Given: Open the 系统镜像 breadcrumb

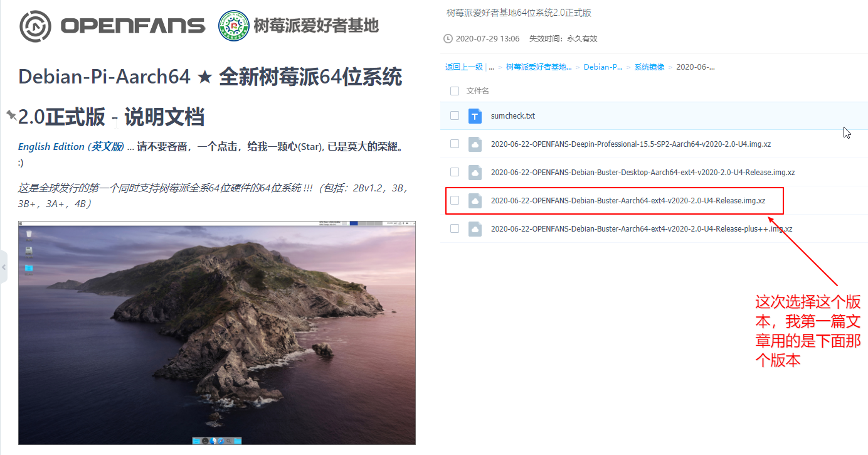Looking at the screenshot, I should point(649,67).
